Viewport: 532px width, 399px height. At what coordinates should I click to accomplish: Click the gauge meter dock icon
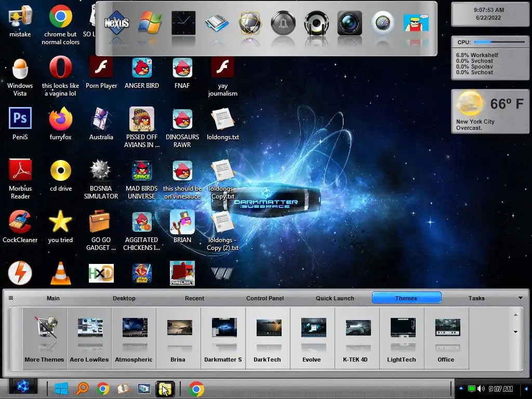[x=383, y=23]
